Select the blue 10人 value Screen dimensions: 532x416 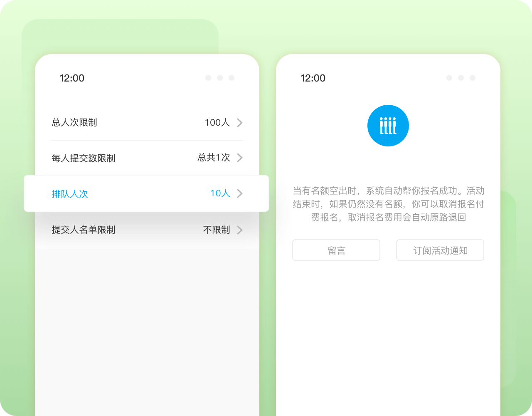(x=219, y=193)
